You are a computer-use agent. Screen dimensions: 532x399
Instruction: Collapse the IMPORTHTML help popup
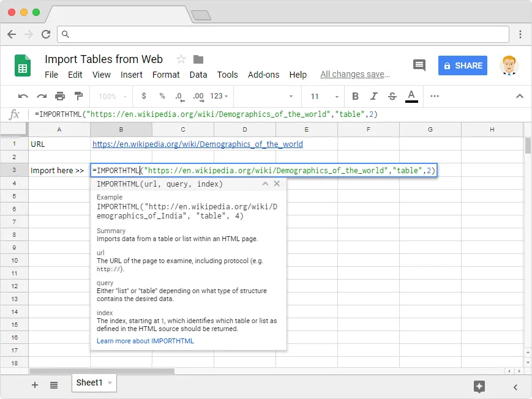(265, 184)
